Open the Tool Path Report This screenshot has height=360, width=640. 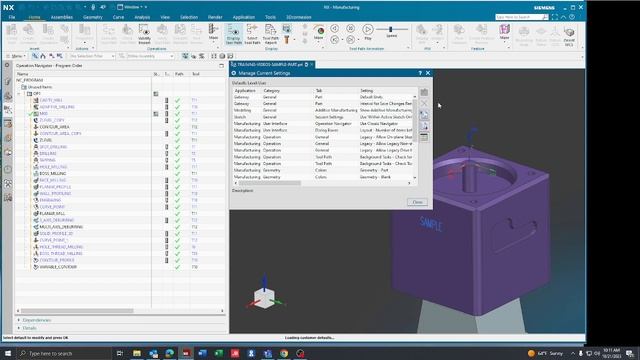pyautogui.click(x=270, y=34)
